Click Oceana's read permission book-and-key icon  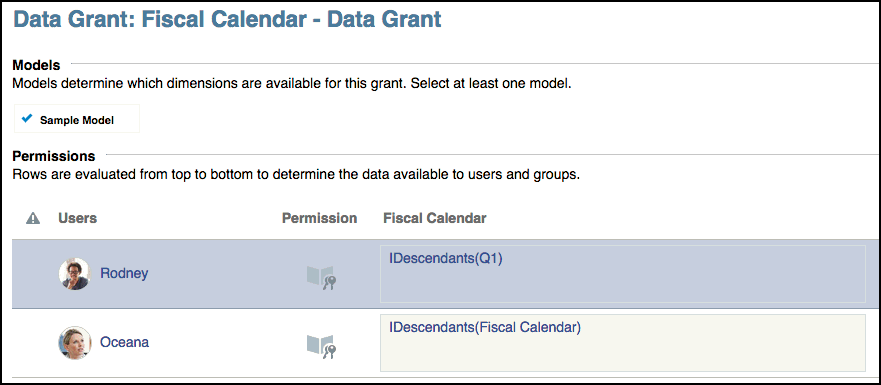point(321,346)
